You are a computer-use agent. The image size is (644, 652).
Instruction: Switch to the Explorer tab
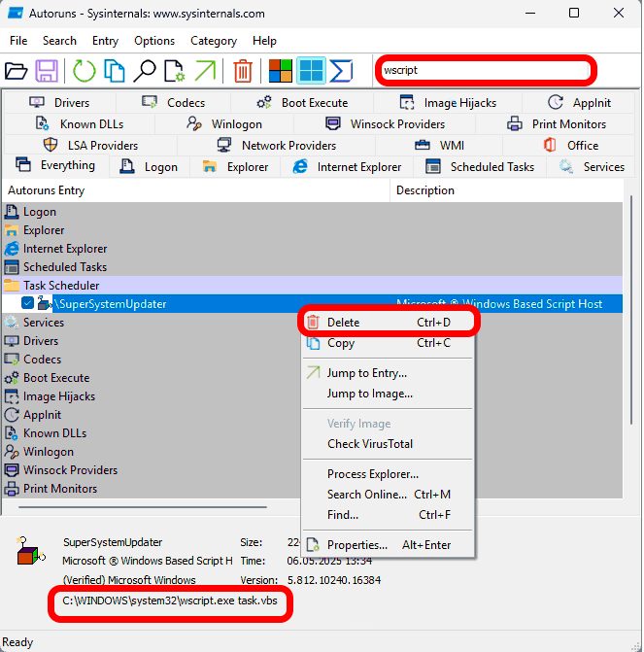point(235,167)
